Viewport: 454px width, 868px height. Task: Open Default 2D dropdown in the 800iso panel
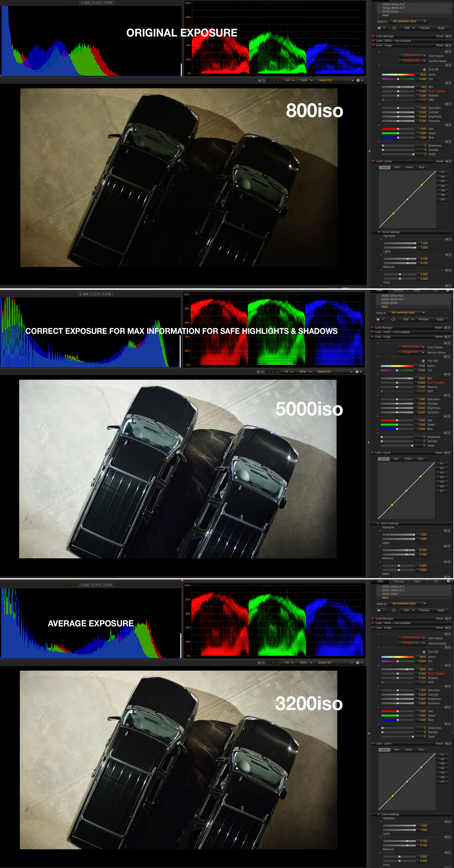pos(335,81)
